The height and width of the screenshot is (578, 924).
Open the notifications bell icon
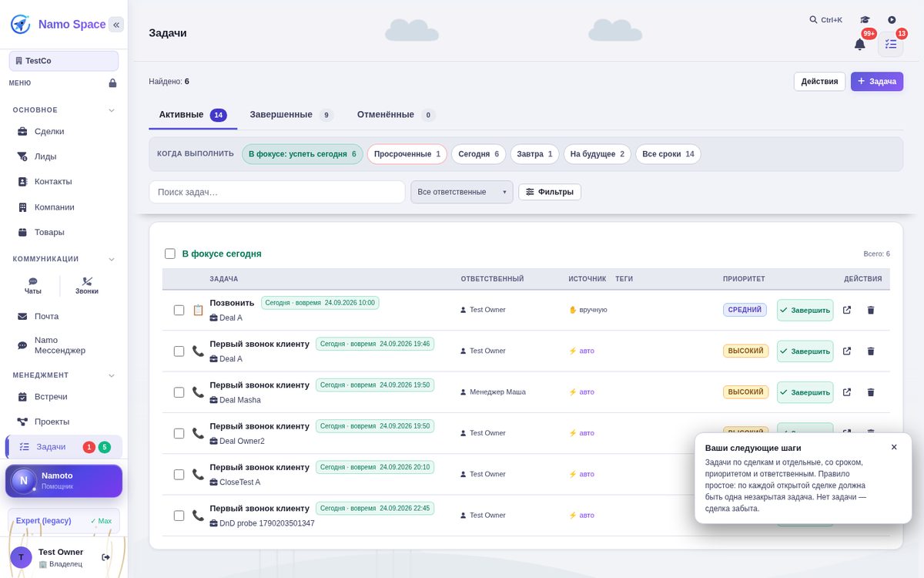click(x=859, y=44)
